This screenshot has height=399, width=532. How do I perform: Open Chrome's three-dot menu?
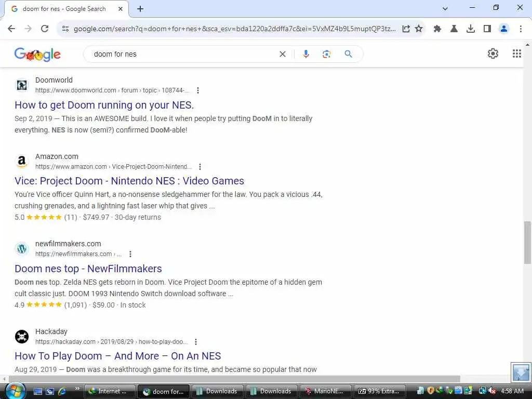[521, 29]
